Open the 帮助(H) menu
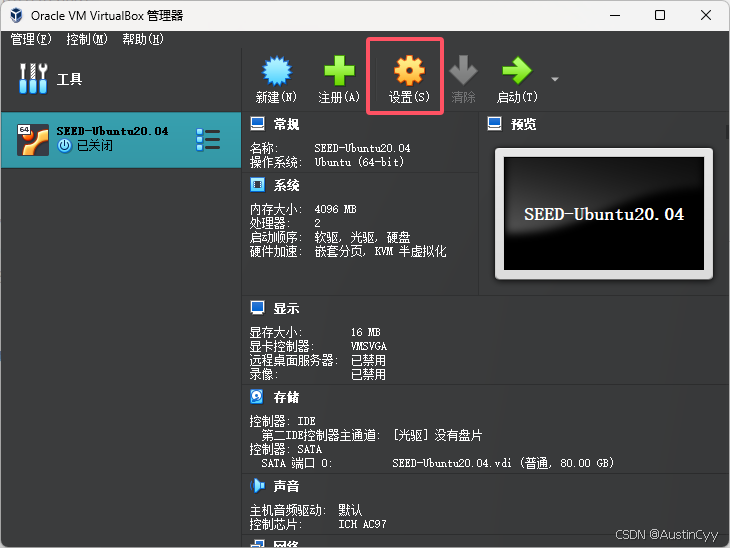Image resolution: width=730 pixels, height=548 pixels. click(142, 39)
